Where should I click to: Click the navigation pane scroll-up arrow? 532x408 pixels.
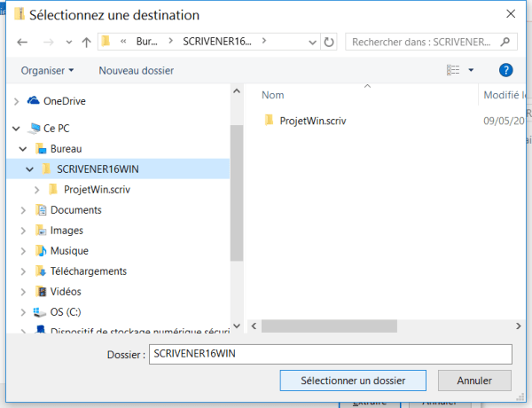(x=237, y=91)
